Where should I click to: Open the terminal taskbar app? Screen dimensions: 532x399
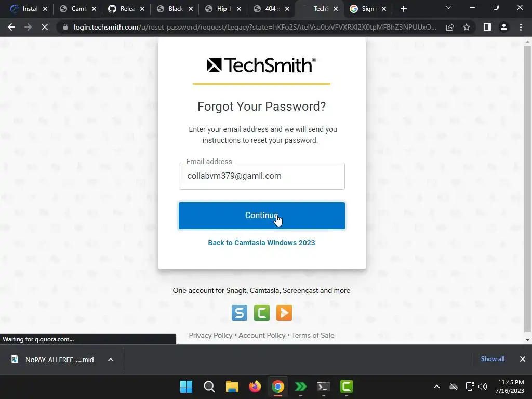[323, 387]
